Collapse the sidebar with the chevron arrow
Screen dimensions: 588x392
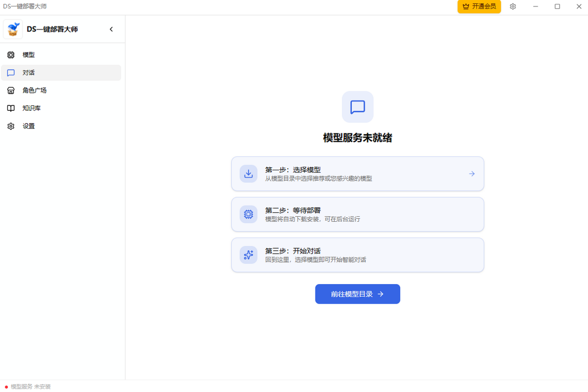tap(111, 29)
